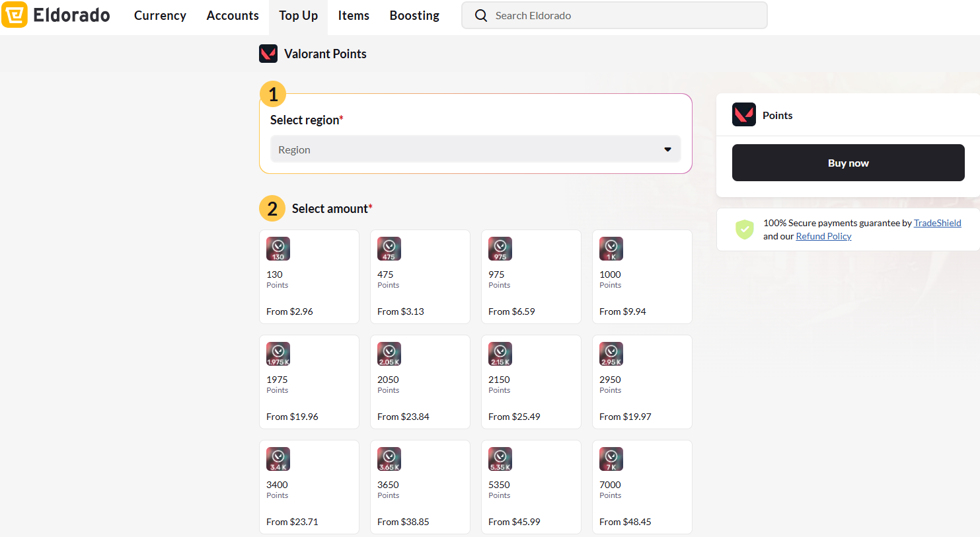This screenshot has height=537, width=980.
Task: Click the 5350 points amount label
Action: 499,485
